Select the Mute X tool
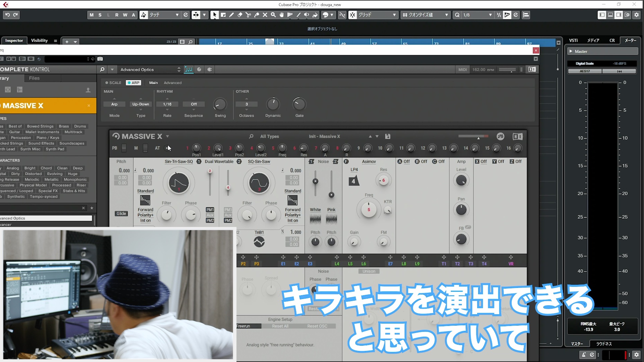Viewport: 644px width, 362px height. pos(265,15)
